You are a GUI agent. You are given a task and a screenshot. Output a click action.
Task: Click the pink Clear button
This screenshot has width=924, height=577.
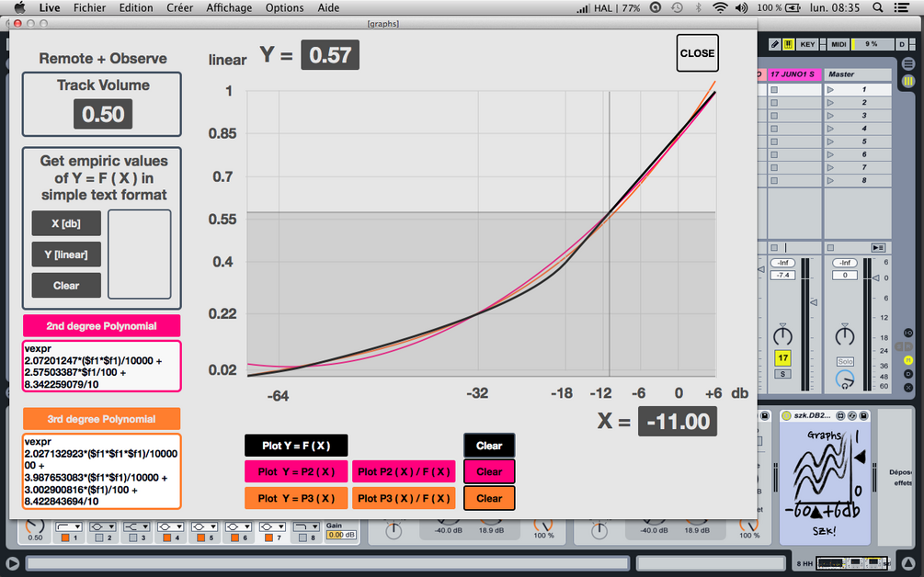coord(489,471)
